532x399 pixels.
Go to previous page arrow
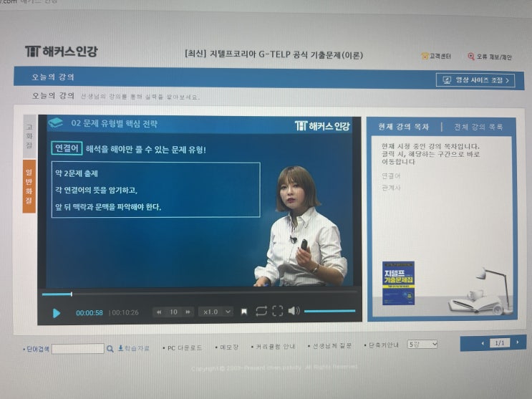[483, 343]
